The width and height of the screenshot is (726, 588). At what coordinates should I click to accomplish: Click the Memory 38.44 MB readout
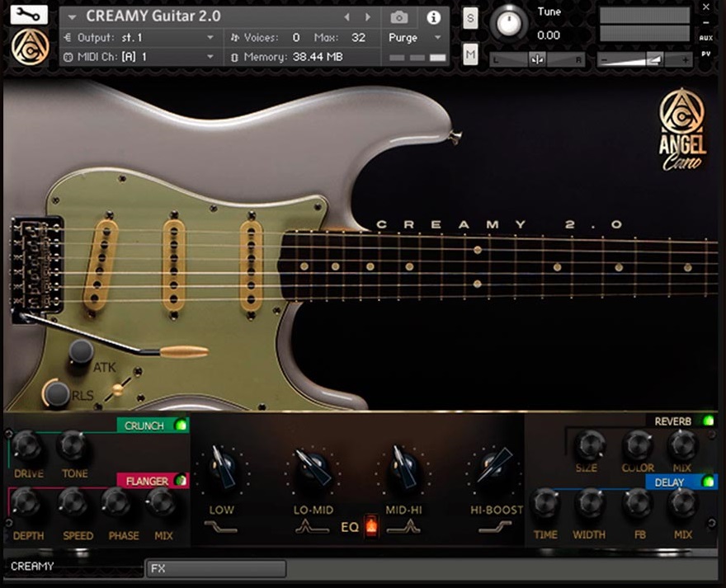tap(294, 57)
